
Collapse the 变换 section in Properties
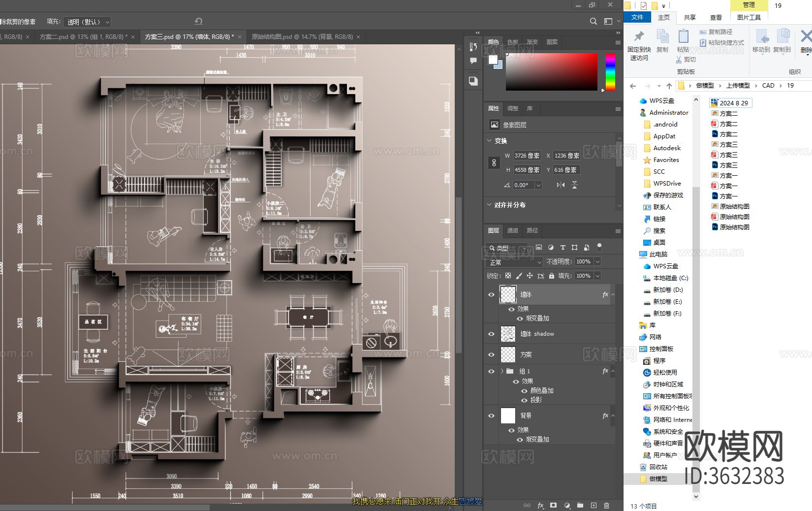(x=489, y=141)
